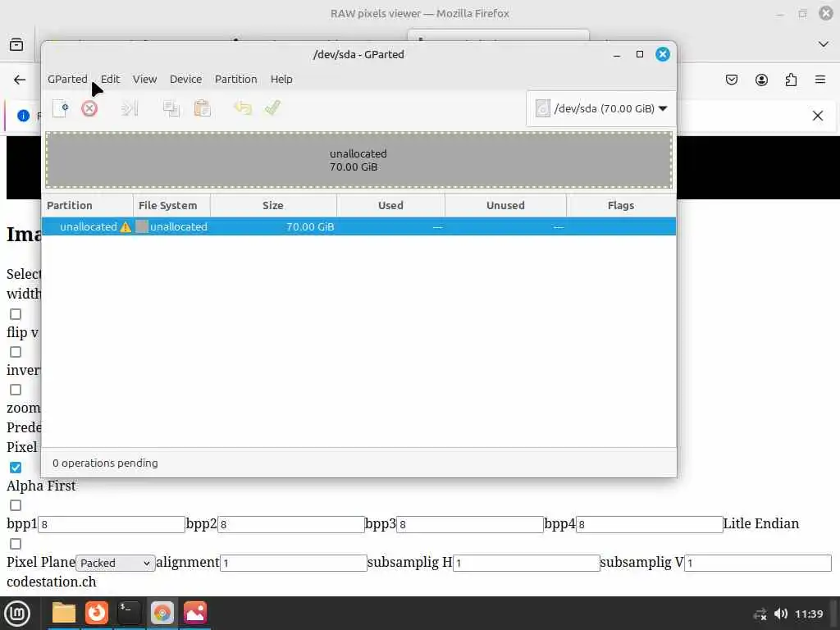840x630 pixels.
Task: Uncheck the checked checkbox above Alpha First
Action: pyautogui.click(x=16, y=467)
